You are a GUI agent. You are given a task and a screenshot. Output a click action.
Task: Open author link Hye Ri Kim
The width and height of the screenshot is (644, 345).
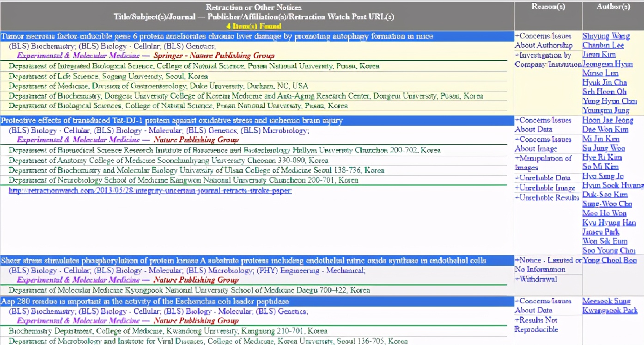tap(602, 157)
